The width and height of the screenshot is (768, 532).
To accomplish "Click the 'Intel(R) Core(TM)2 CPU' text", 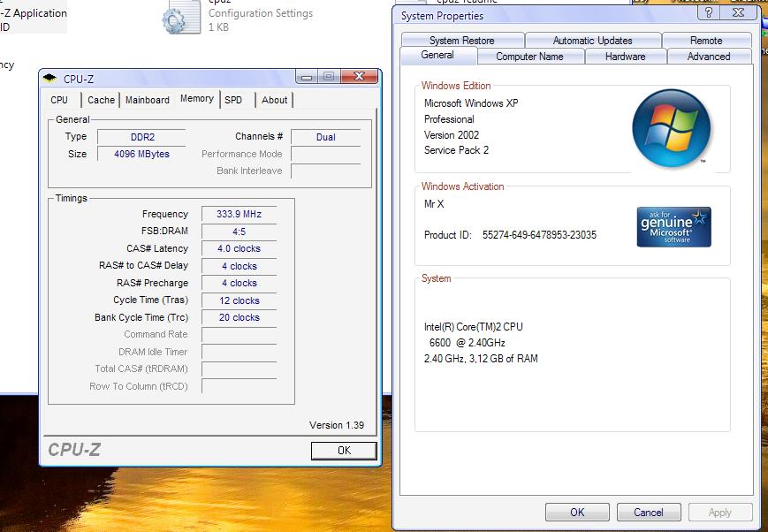I will tap(473, 327).
